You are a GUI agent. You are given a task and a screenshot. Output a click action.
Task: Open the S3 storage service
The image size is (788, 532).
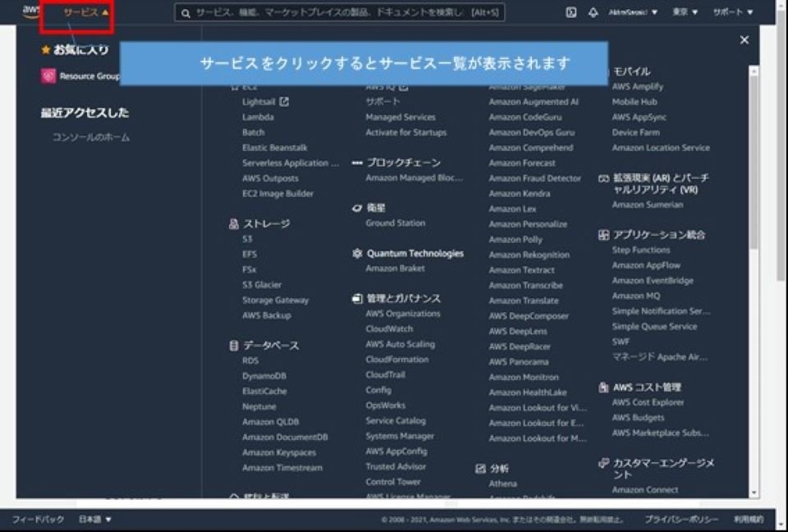[x=247, y=239]
